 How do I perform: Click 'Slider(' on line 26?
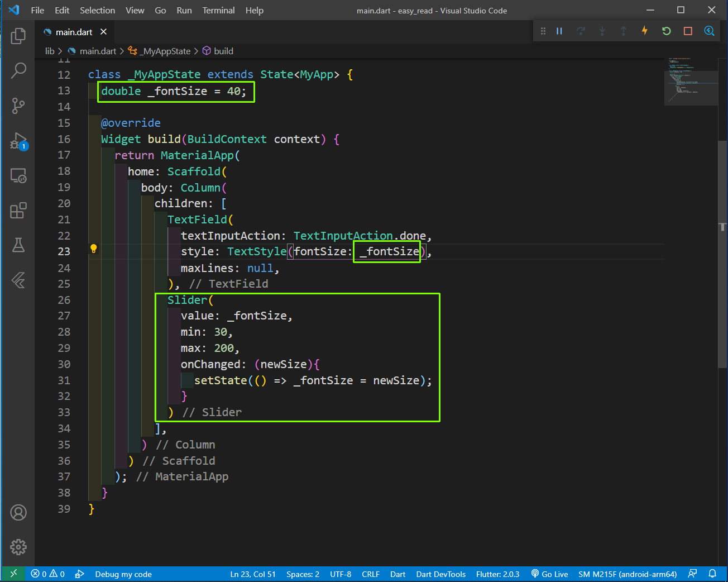[190, 300]
